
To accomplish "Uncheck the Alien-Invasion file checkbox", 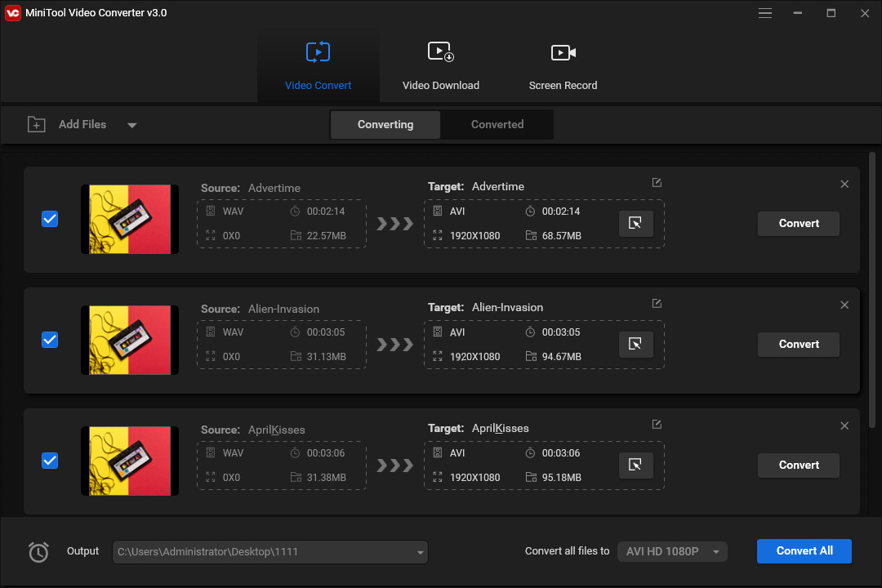I will 50,340.
